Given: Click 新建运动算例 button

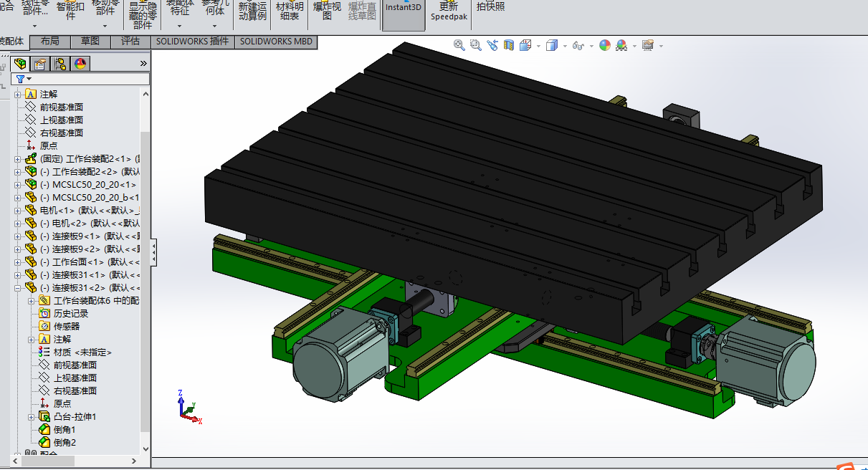Looking at the screenshot, I should [252, 11].
